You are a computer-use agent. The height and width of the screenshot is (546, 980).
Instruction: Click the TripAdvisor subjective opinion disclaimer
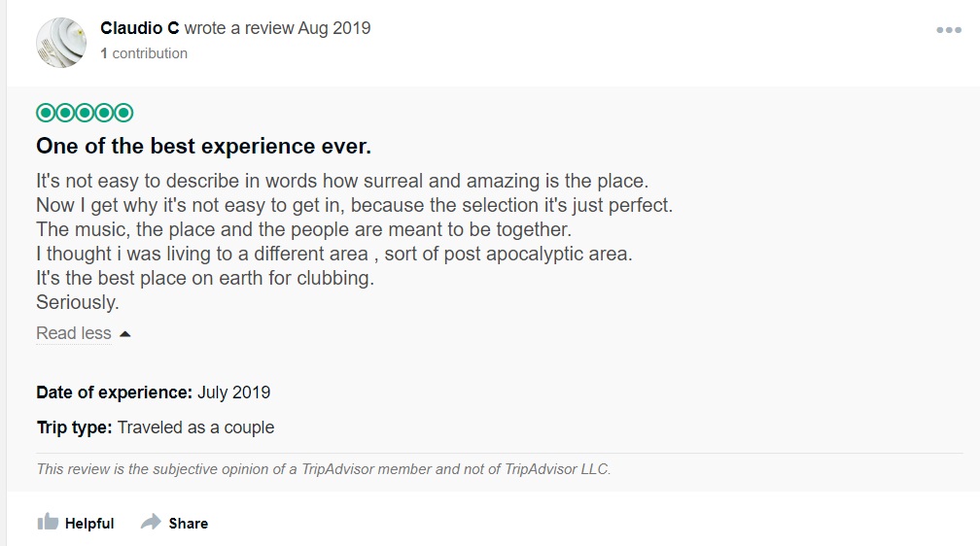click(323, 468)
